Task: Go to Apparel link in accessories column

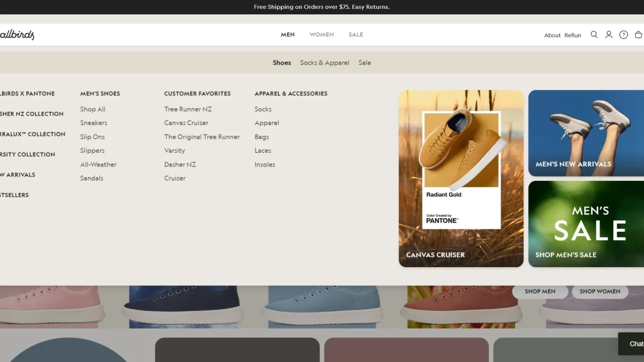Action: point(267,123)
